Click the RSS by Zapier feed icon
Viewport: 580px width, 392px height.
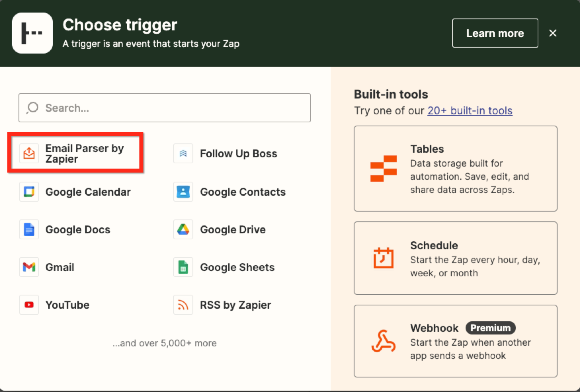tap(183, 305)
